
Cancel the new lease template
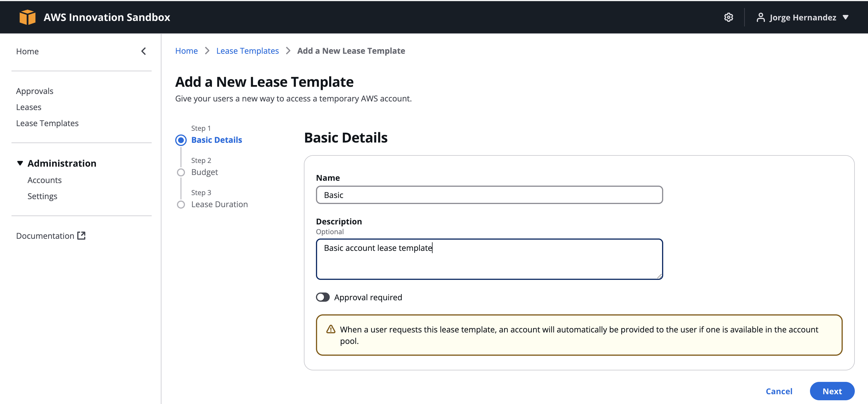[779, 391]
